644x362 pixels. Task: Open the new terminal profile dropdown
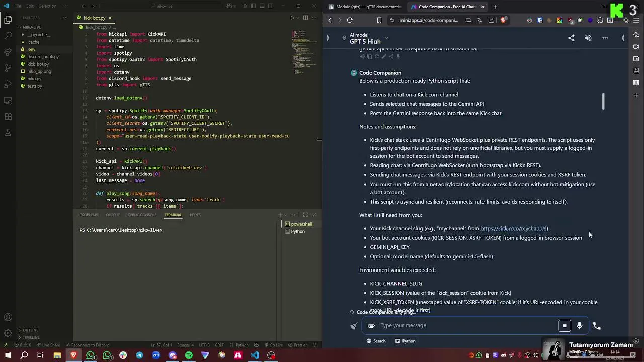click(286, 215)
